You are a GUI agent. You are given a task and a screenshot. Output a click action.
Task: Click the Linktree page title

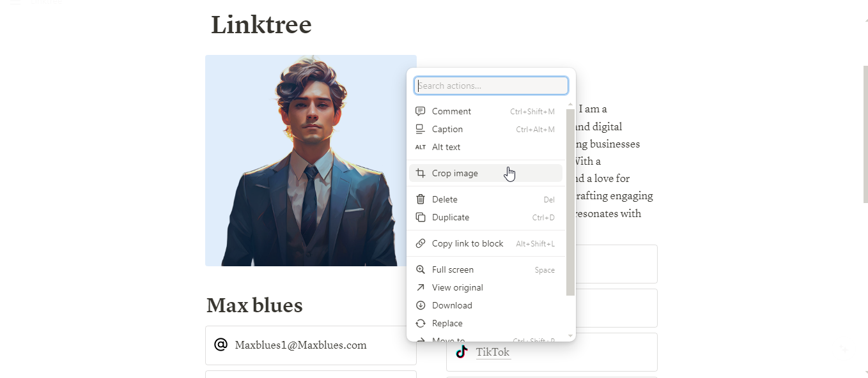pyautogui.click(x=261, y=25)
